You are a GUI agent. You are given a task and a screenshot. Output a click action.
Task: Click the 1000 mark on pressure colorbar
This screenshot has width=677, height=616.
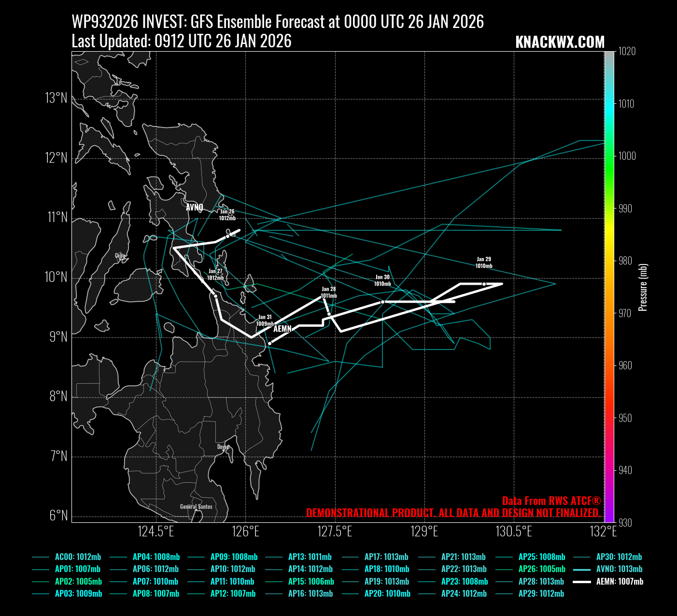click(627, 156)
